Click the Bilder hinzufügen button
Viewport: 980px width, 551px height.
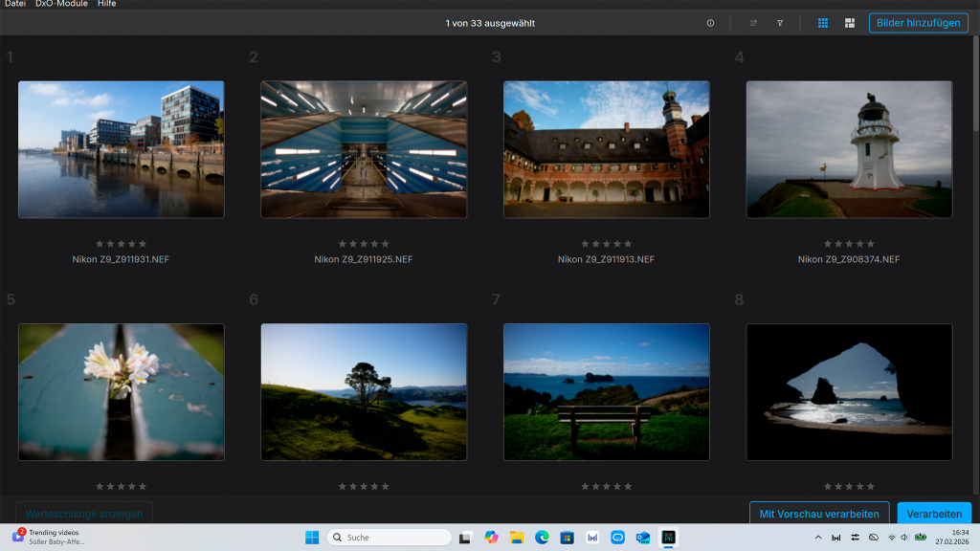(x=918, y=22)
